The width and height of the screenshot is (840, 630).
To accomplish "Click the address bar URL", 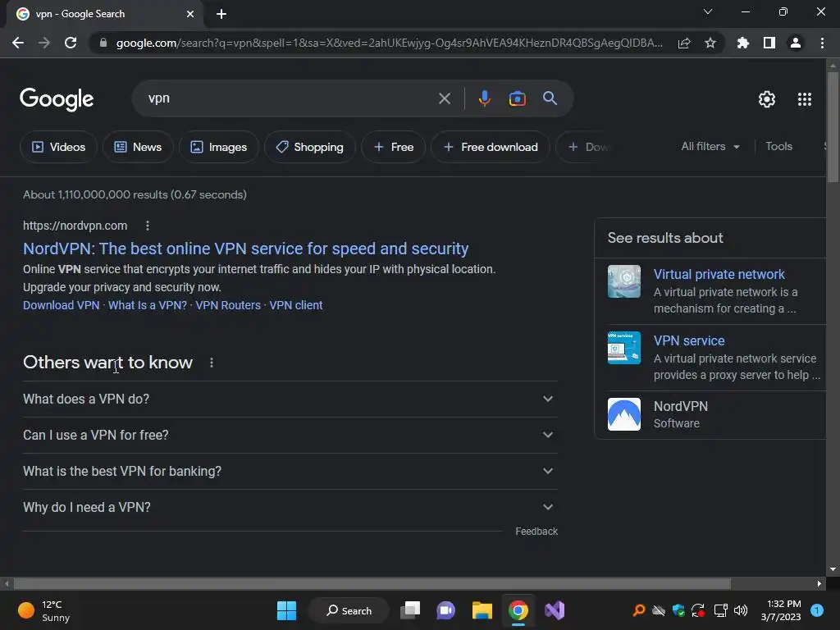I will (389, 43).
